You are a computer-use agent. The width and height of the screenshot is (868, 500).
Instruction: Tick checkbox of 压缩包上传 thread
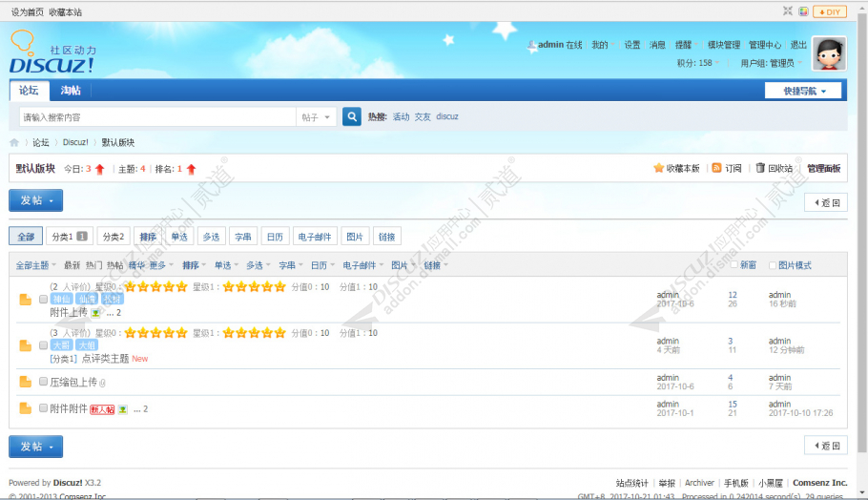(43, 381)
